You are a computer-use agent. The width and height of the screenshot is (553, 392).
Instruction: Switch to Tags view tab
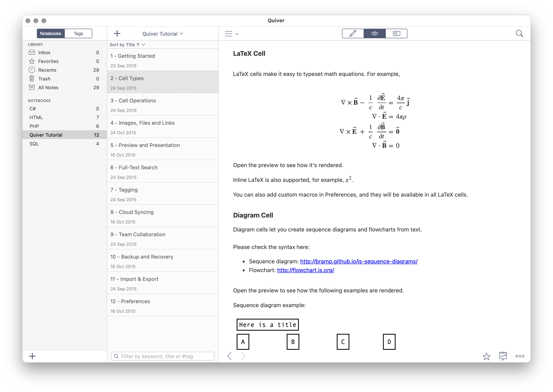78,33
